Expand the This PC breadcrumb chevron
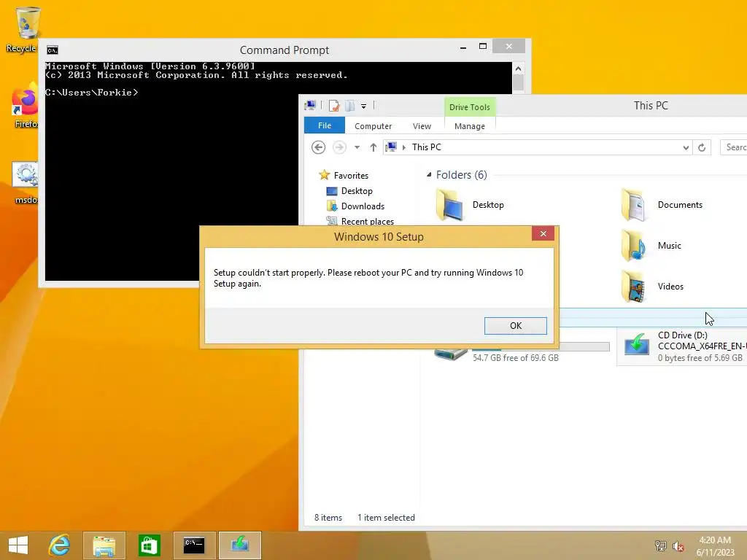 coord(404,147)
